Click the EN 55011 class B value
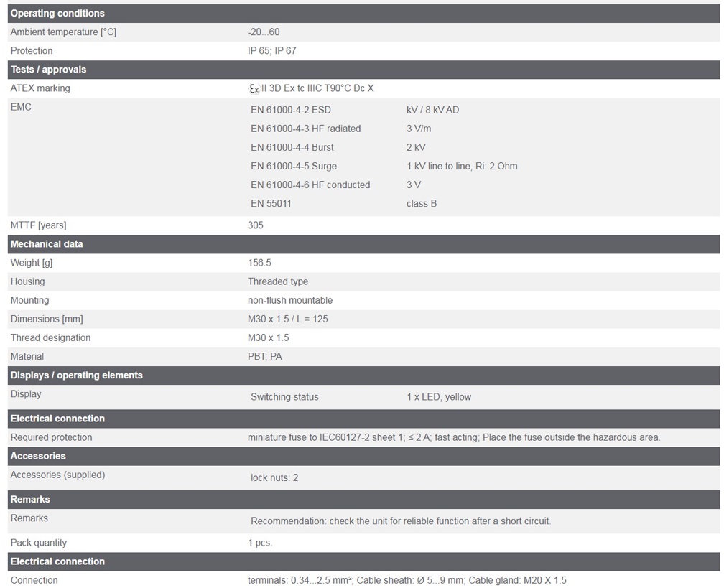Screen dimensions: 724x588 422,203
